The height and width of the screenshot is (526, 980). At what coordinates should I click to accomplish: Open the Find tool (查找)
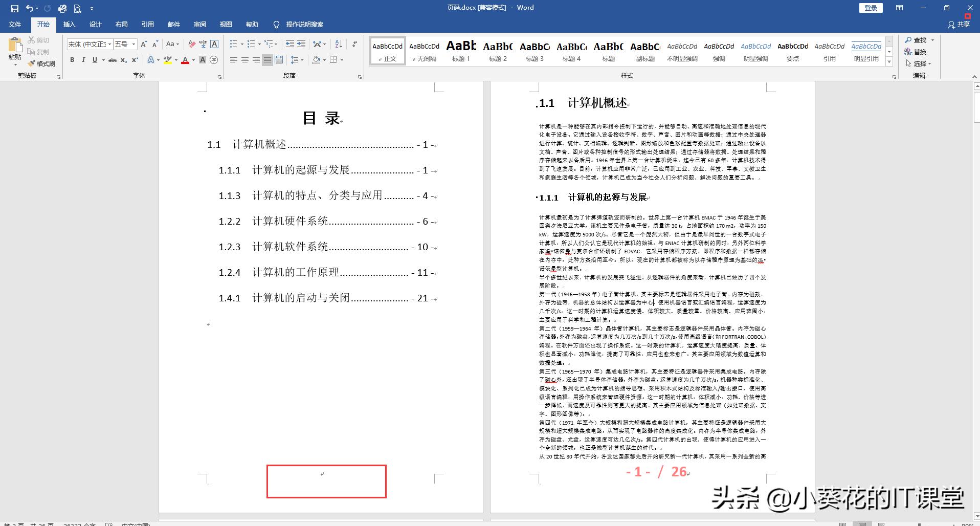tap(919, 39)
